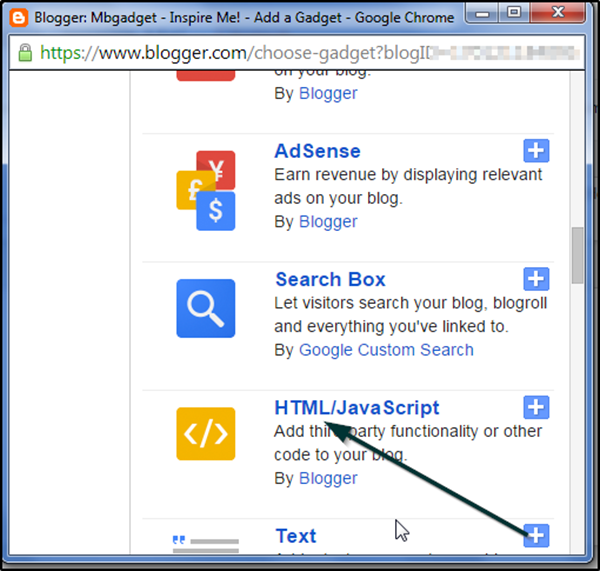Click the vertical scrollbar thumb in gadget list

point(577,255)
